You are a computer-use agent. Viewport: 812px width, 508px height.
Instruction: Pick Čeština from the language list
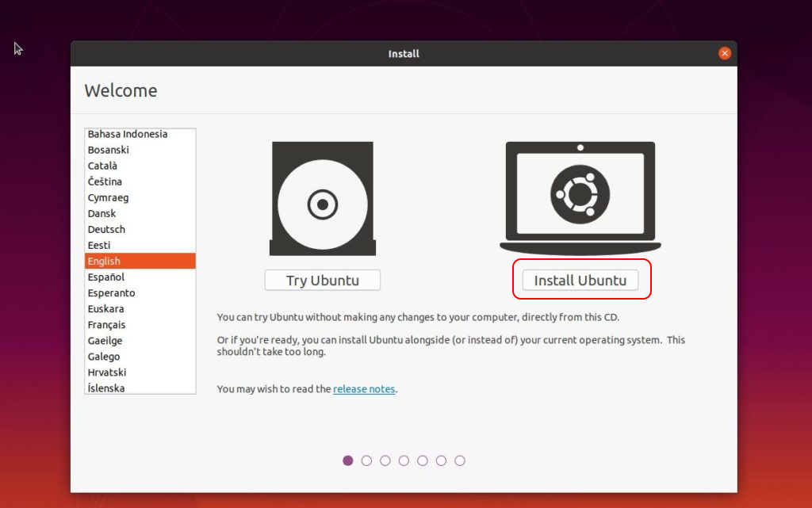pyautogui.click(x=105, y=181)
